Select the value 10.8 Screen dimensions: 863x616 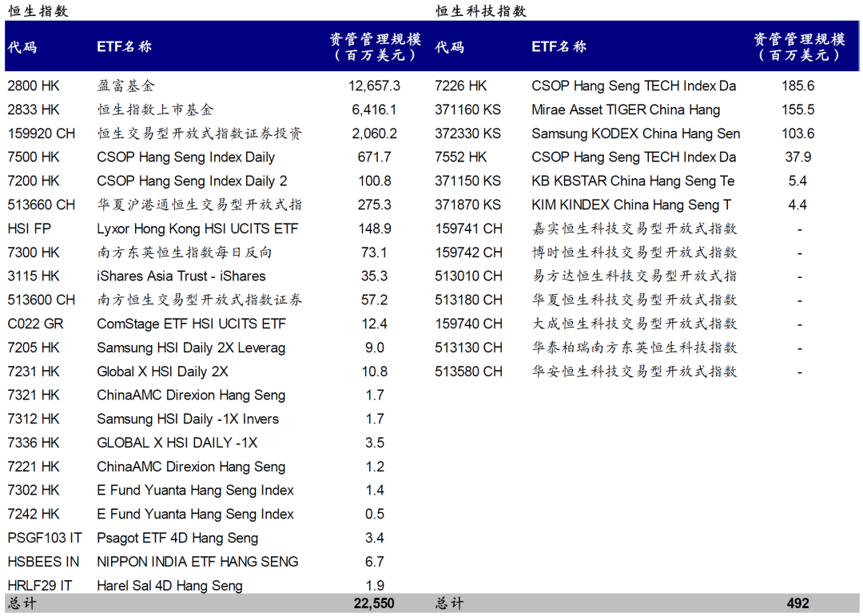pyautogui.click(x=374, y=372)
